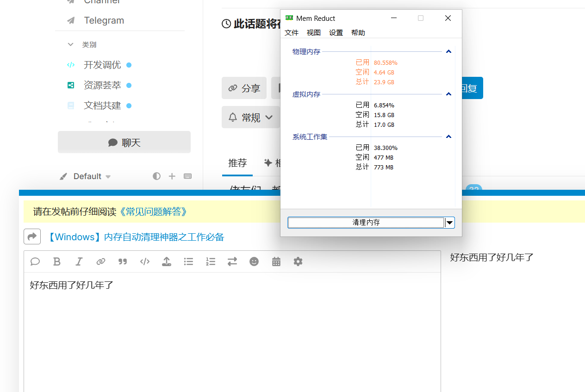Viewport: 585px width, 392px height.
Task: Open the Default theme dropdown
Action: click(x=86, y=176)
